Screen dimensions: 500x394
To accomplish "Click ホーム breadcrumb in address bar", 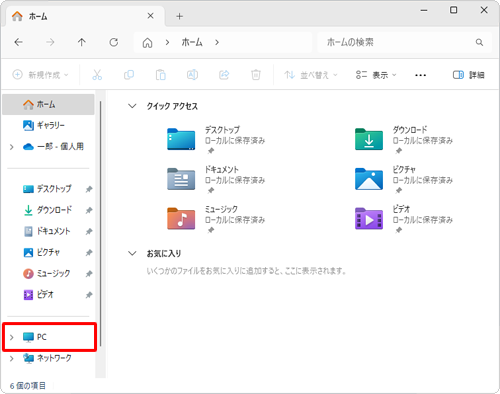I will coord(192,42).
